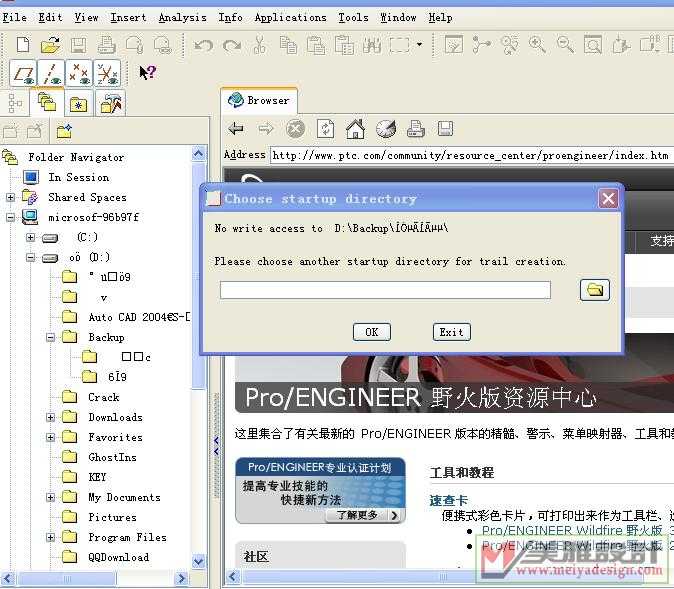Click the Find binoculars icon

click(x=372, y=45)
